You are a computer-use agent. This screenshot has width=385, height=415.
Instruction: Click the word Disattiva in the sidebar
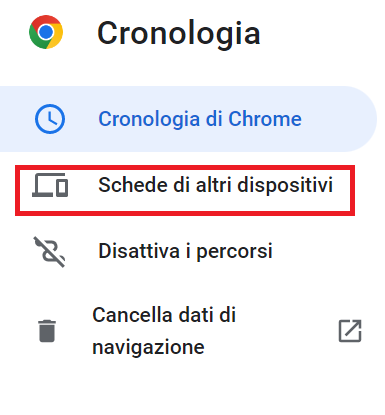pyautogui.click(x=139, y=251)
